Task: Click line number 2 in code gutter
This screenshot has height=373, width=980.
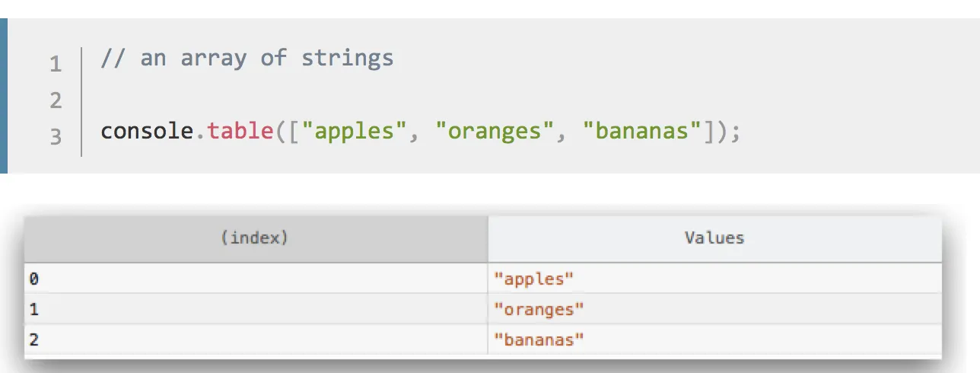Action: pos(56,100)
